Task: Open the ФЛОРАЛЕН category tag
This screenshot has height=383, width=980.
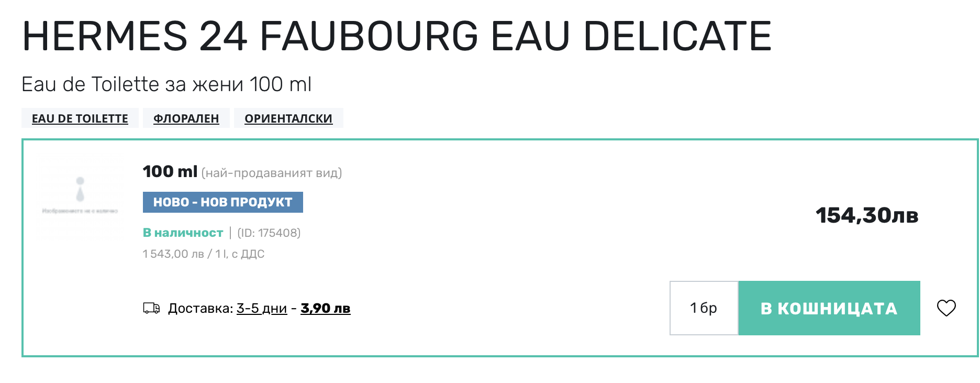Action: click(x=186, y=118)
